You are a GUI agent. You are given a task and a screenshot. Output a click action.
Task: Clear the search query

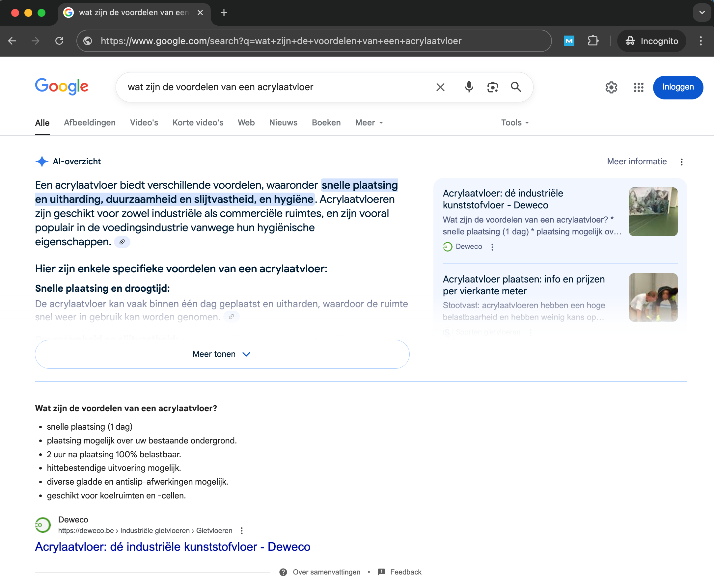(440, 87)
